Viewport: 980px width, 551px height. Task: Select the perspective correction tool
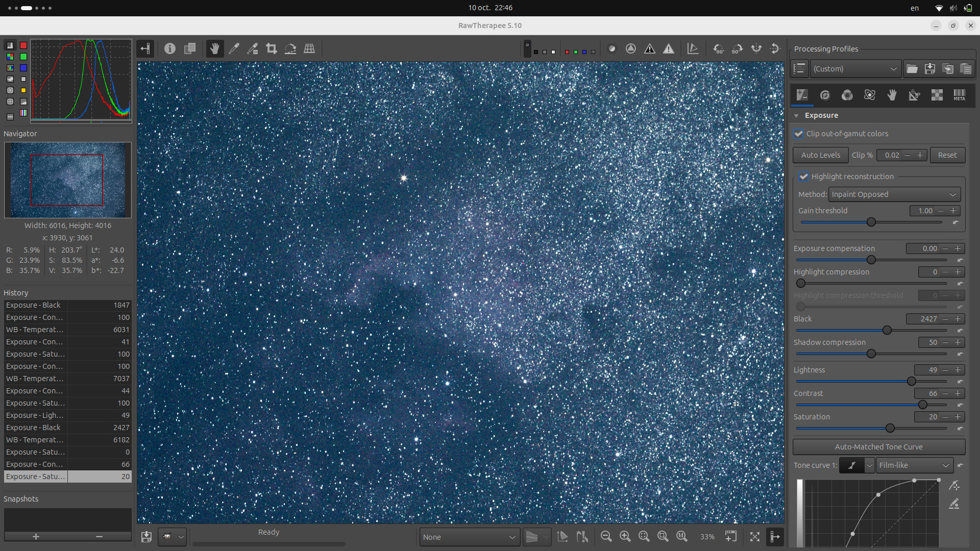click(x=309, y=49)
